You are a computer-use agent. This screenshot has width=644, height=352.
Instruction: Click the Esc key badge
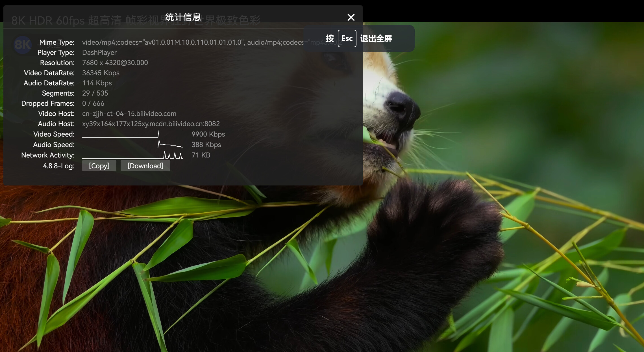click(347, 38)
